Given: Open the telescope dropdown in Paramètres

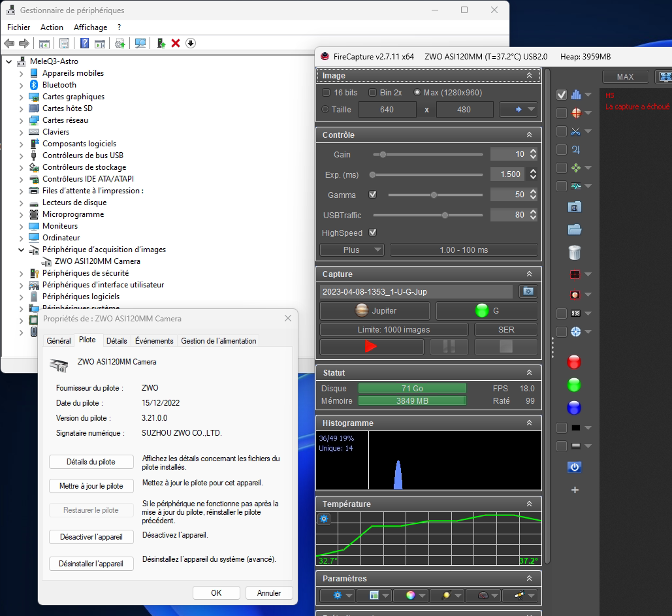Looking at the screenshot, I should (x=520, y=596).
